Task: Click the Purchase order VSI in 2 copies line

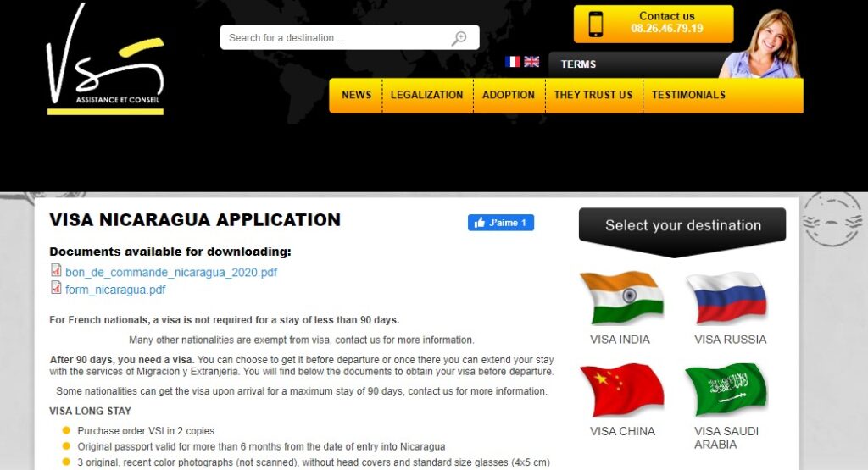Action: [x=146, y=431]
